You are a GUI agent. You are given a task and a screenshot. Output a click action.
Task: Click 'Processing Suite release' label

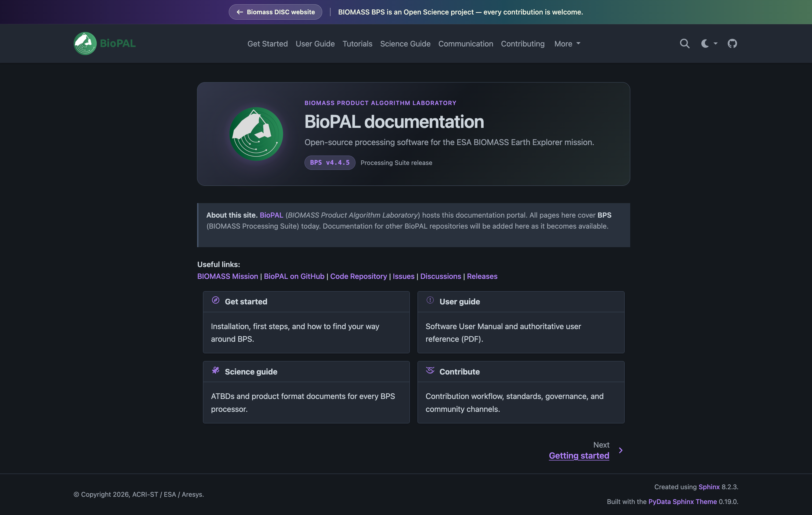pyautogui.click(x=396, y=163)
